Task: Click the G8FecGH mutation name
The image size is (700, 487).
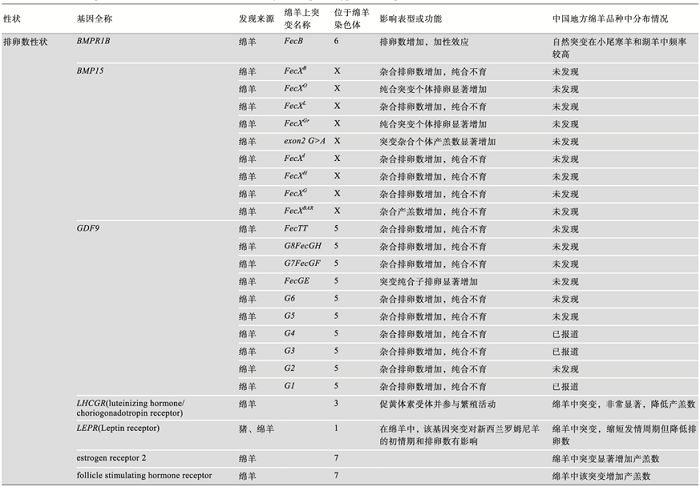Action: pyautogui.click(x=303, y=246)
